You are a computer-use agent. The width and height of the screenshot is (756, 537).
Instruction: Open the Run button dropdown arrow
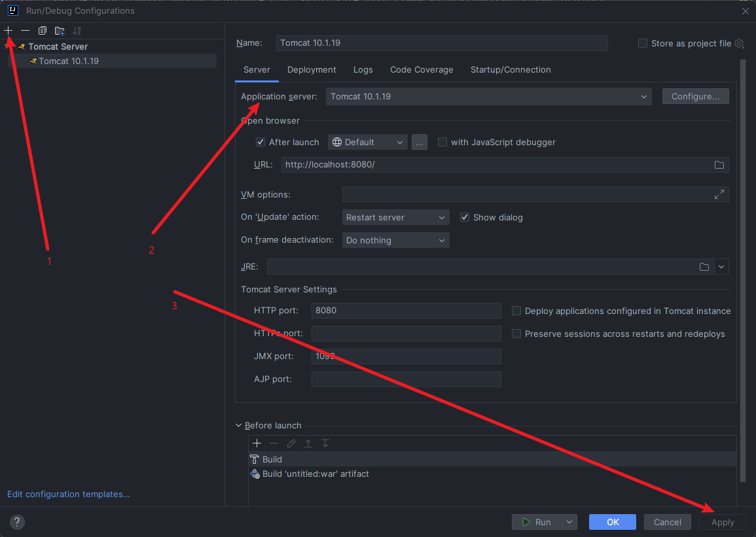pyautogui.click(x=569, y=522)
